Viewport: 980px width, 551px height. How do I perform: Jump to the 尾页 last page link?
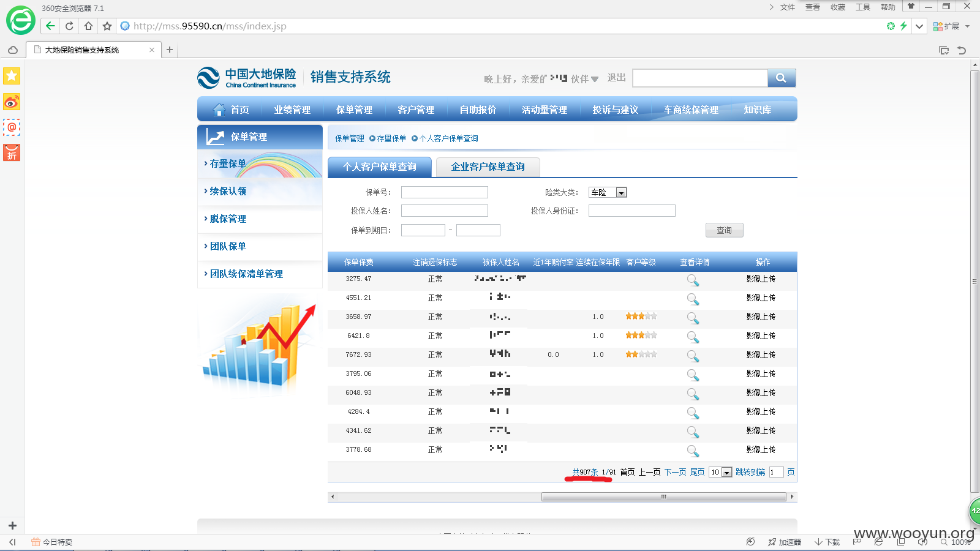tap(697, 472)
